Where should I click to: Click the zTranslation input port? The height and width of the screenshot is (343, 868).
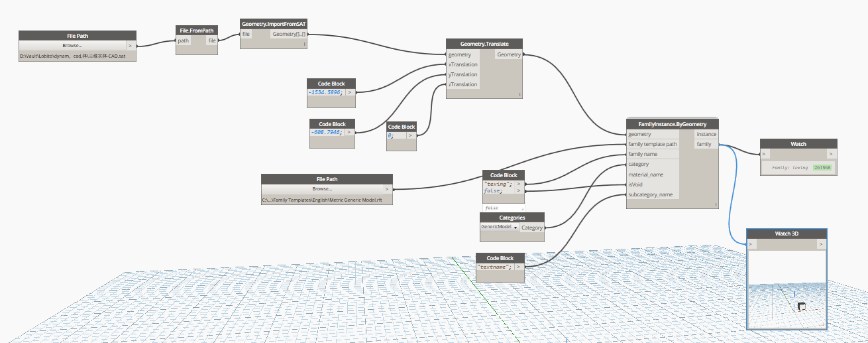462,84
